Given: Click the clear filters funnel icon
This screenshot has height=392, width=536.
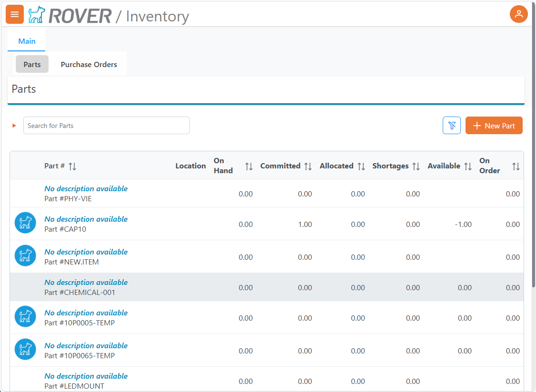Looking at the screenshot, I should pyautogui.click(x=451, y=126).
